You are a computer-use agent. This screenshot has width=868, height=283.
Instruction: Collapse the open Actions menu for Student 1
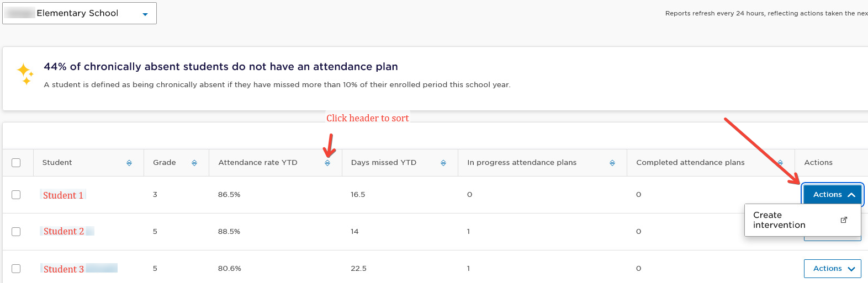[832, 195]
